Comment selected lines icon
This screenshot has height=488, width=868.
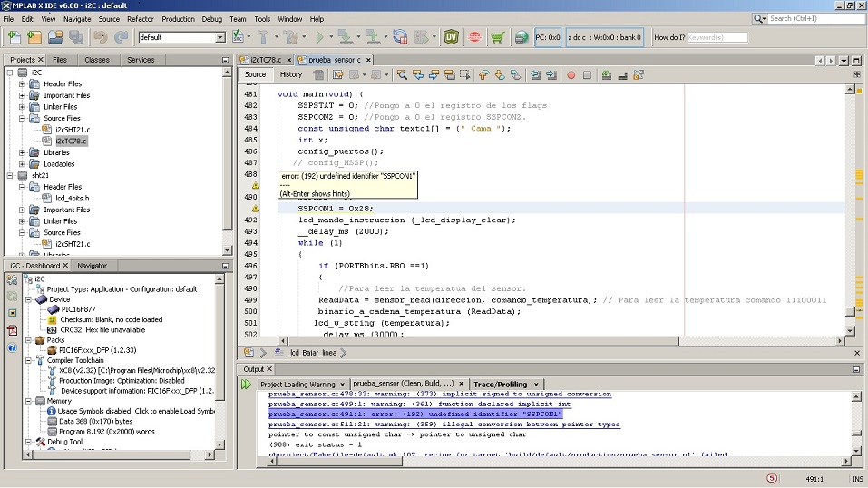(606, 74)
